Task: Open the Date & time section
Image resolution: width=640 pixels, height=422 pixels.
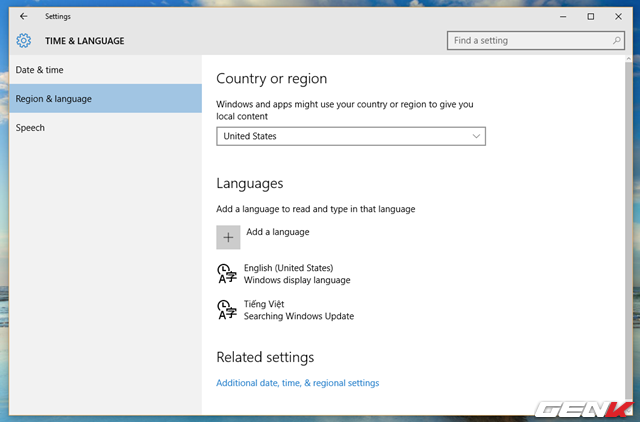Action: 105,70
